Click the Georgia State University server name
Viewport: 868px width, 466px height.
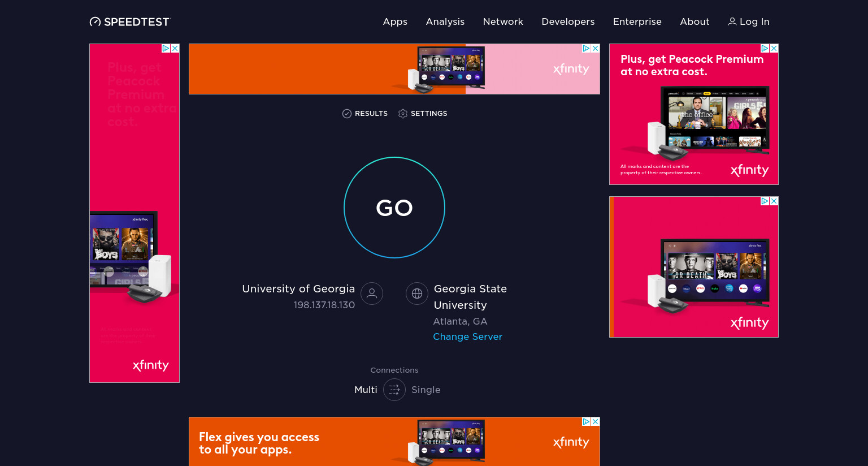(470, 297)
